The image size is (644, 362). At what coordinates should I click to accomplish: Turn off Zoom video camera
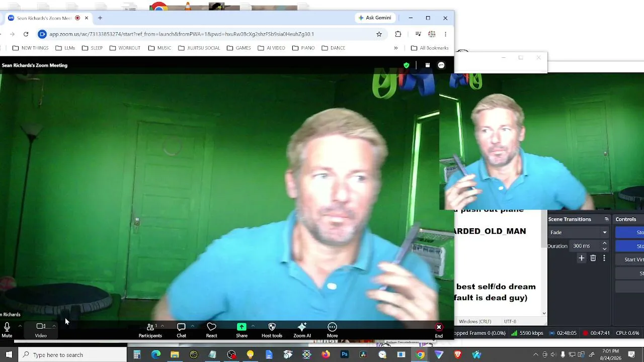pyautogui.click(x=41, y=330)
